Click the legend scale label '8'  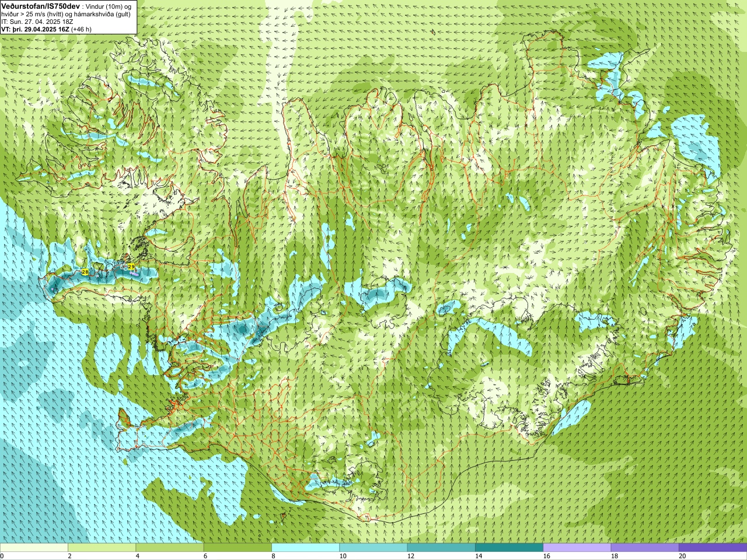coord(273,556)
